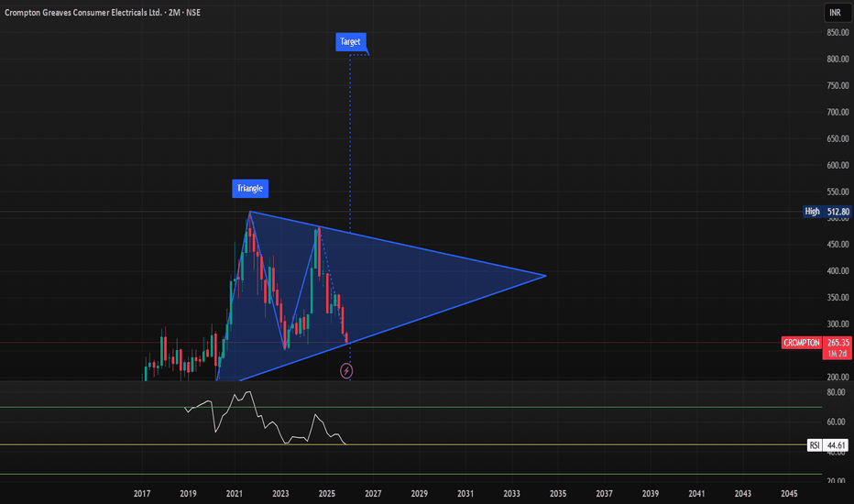Click the 80.00 RSI scale label
Screen dimensions: 854x504
pos(836,392)
